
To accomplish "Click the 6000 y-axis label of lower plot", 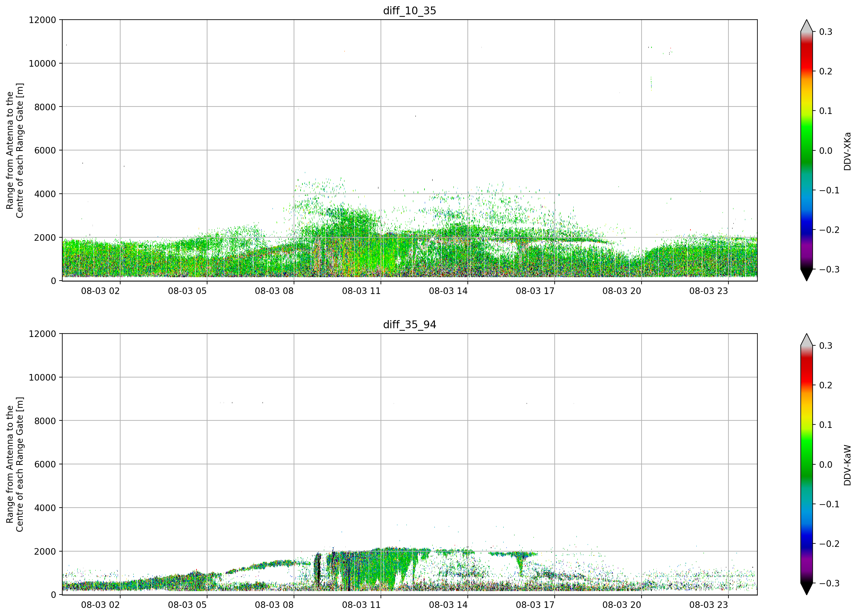I will coord(45,464).
